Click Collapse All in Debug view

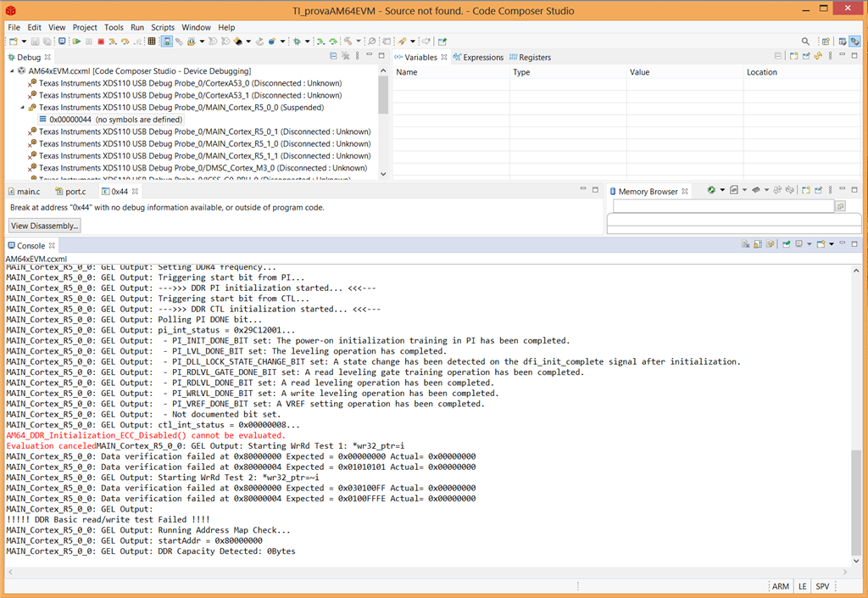[x=333, y=56]
